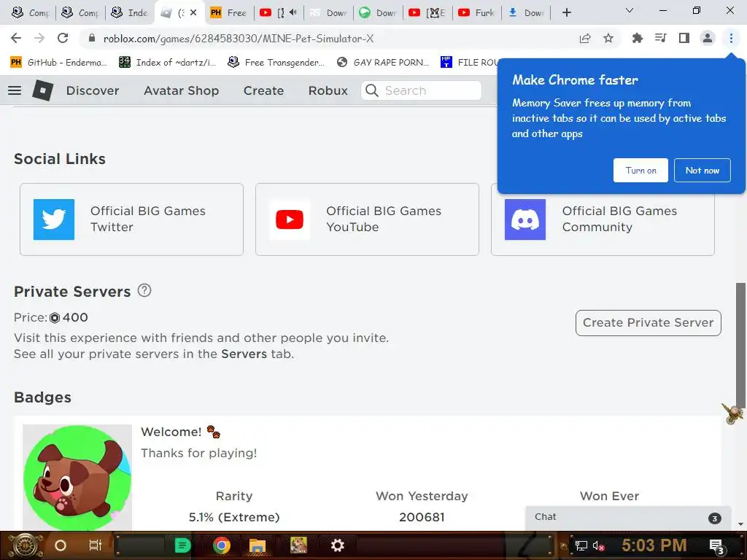Open Chrome from the taskbar

coord(222,545)
